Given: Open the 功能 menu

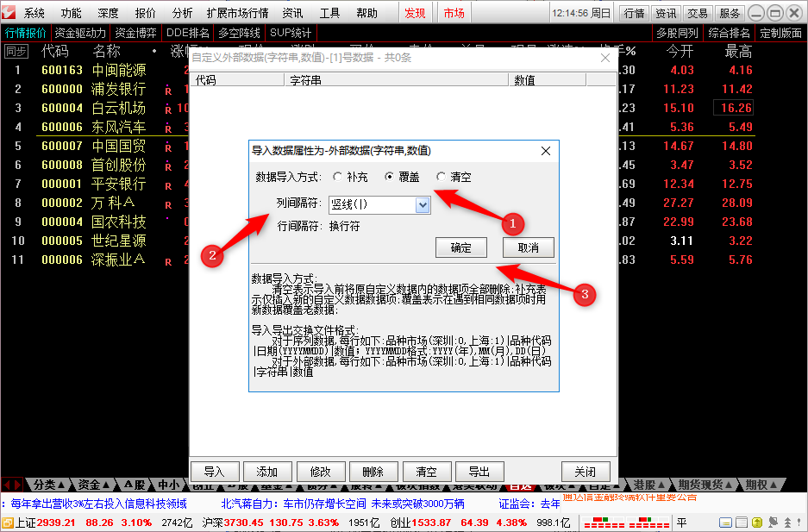Looking at the screenshot, I should coord(71,13).
